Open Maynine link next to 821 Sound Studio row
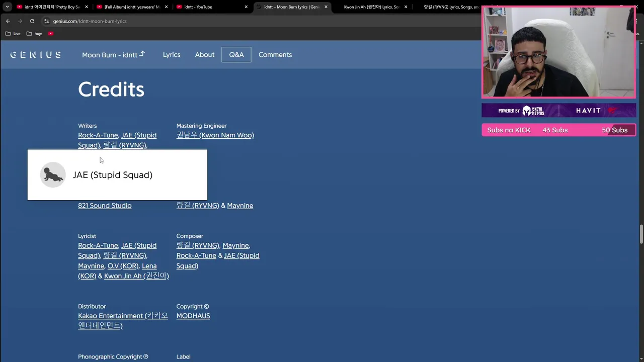The image size is (644, 362). click(x=240, y=206)
